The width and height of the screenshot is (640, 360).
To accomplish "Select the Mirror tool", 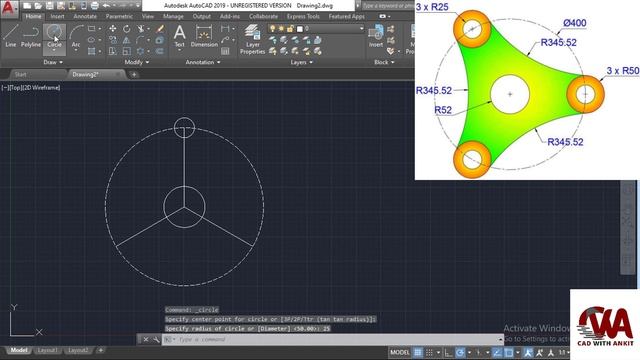I will pyautogui.click(x=127, y=40).
